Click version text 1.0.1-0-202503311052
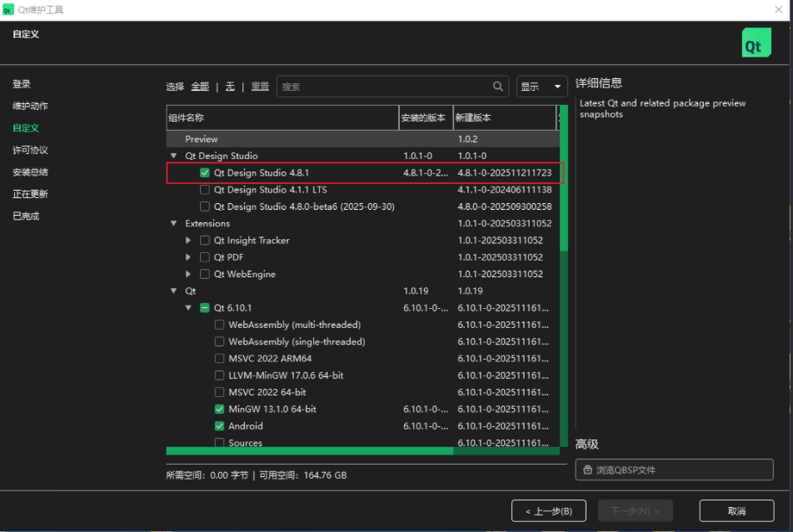The height and width of the screenshot is (532, 793). point(505,223)
